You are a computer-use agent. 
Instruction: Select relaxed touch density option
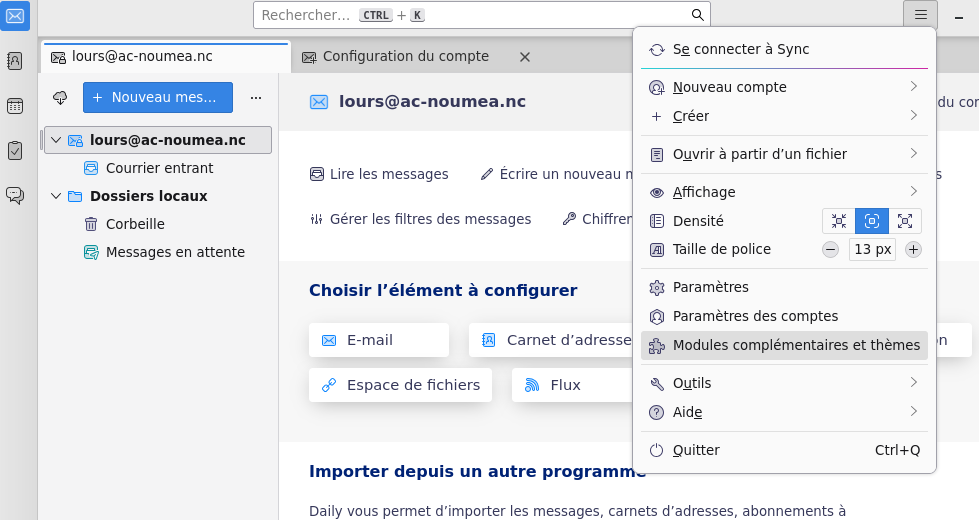click(905, 221)
